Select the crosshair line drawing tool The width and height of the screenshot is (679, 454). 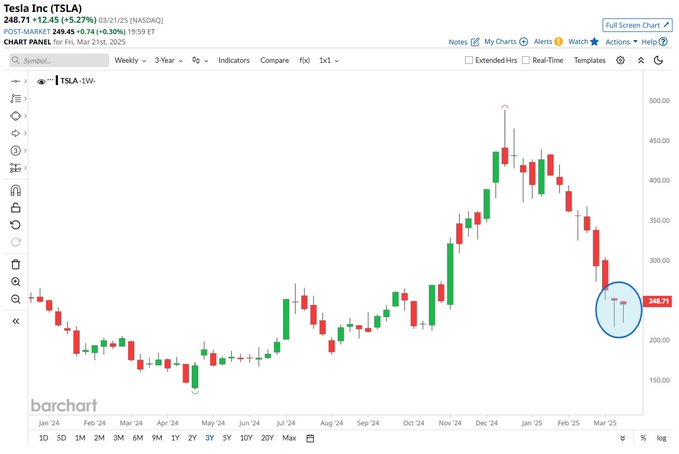coord(16,81)
